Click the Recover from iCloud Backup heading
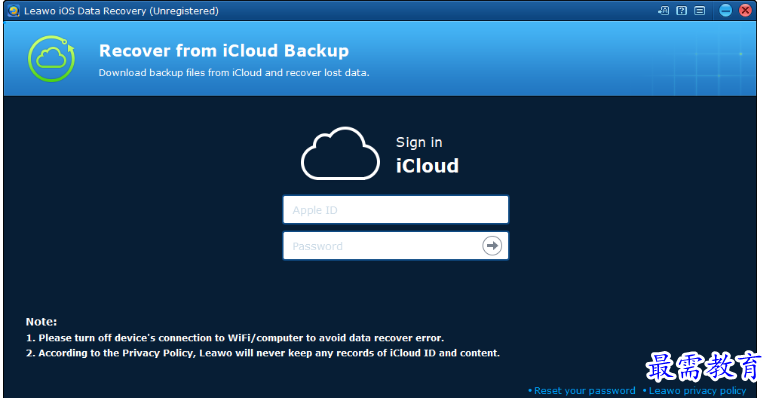Viewport: 770px width, 398px height. click(x=224, y=51)
